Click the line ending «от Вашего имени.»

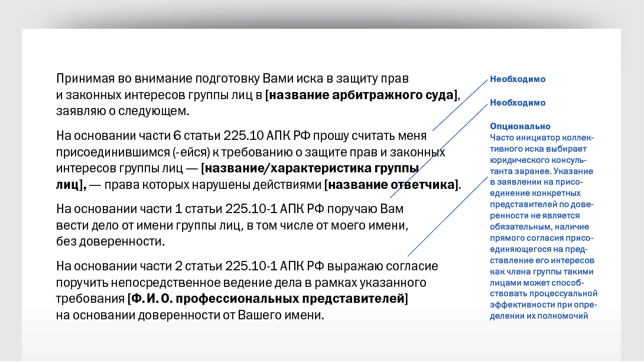click(190, 315)
